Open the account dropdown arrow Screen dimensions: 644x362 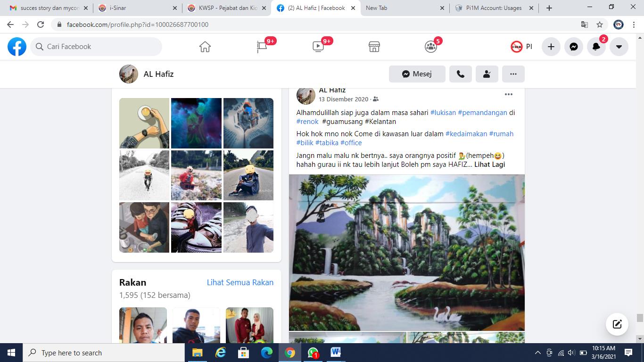pos(619,47)
